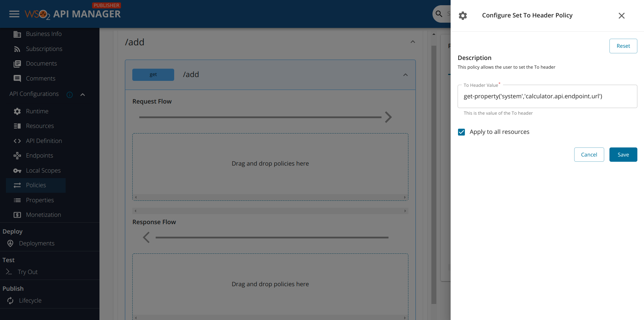This screenshot has height=320, width=644.
Task: Click the Documents icon in sidebar
Action: [17, 64]
